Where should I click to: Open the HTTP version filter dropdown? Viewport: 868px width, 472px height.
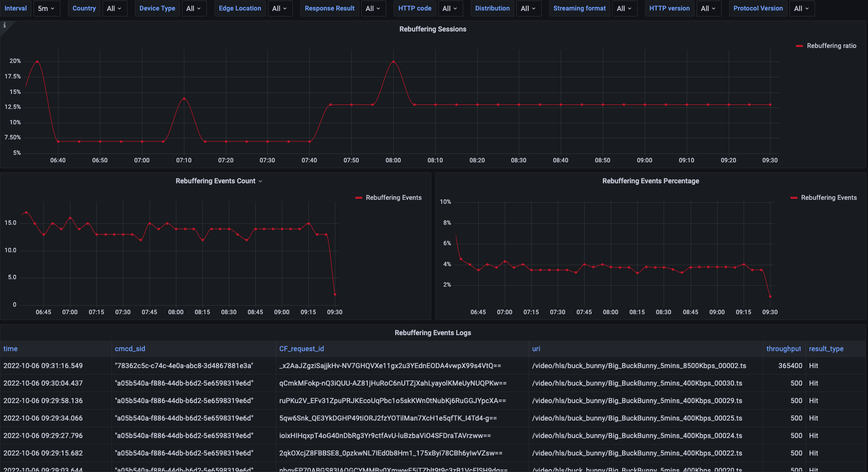pyautogui.click(x=709, y=8)
